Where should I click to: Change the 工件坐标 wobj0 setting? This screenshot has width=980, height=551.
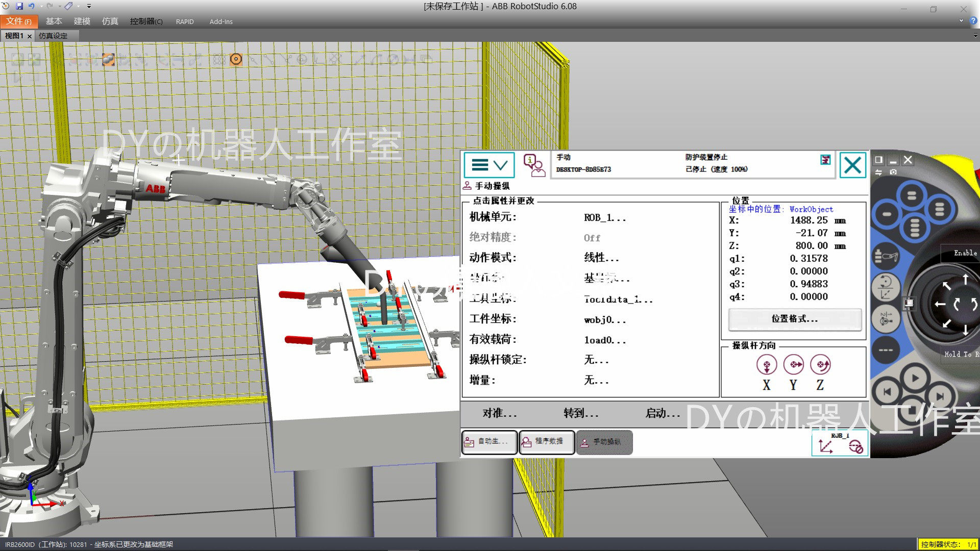pyautogui.click(x=604, y=320)
